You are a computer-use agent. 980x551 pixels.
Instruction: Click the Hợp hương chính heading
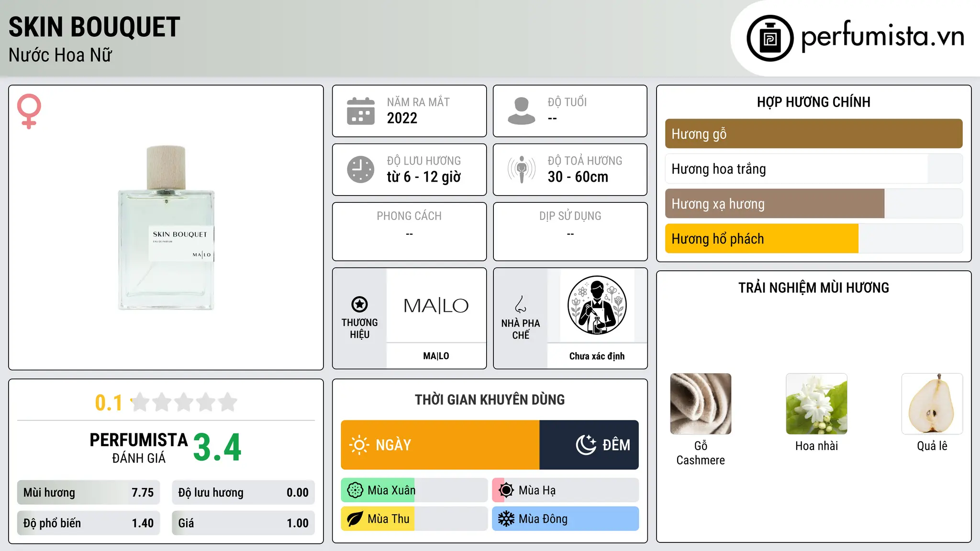[x=813, y=102]
